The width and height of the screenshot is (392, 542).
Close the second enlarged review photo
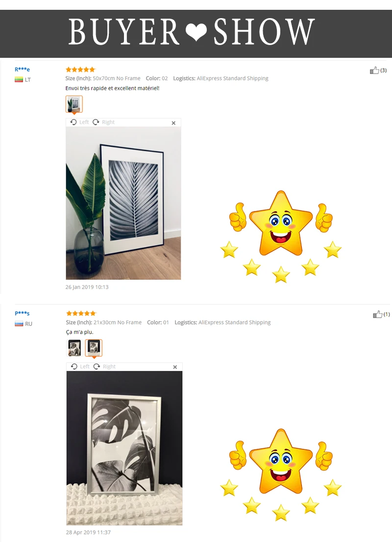click(175, 367)
